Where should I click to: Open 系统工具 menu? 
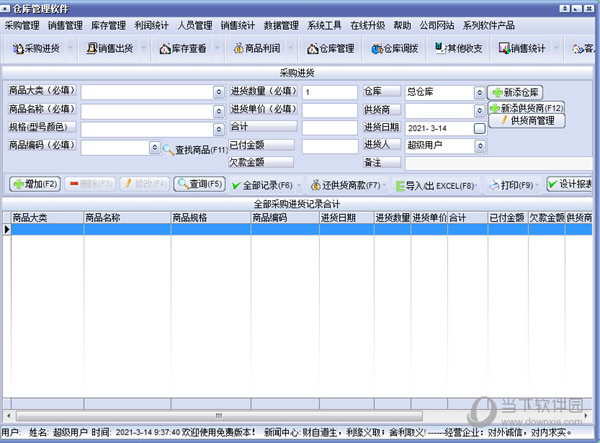coord(324,26)
